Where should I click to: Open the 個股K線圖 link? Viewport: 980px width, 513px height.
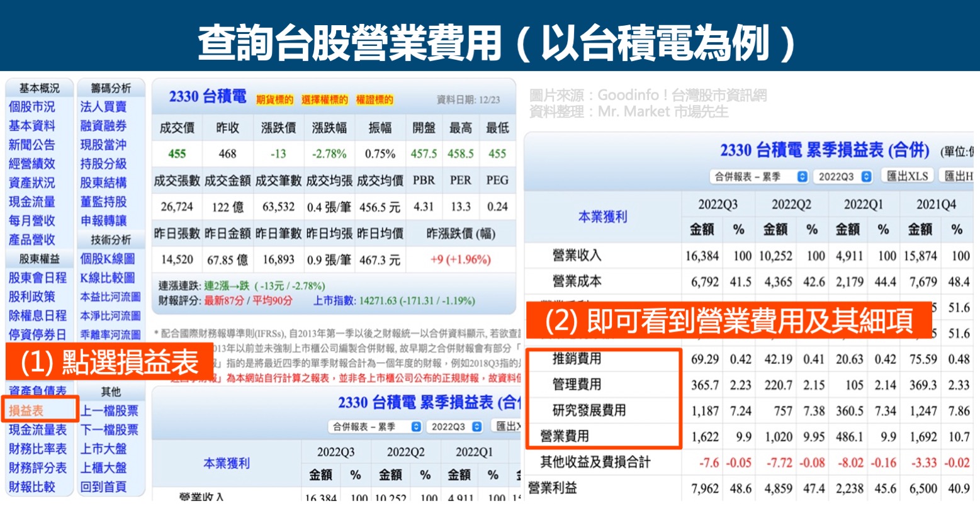point(108,259)
